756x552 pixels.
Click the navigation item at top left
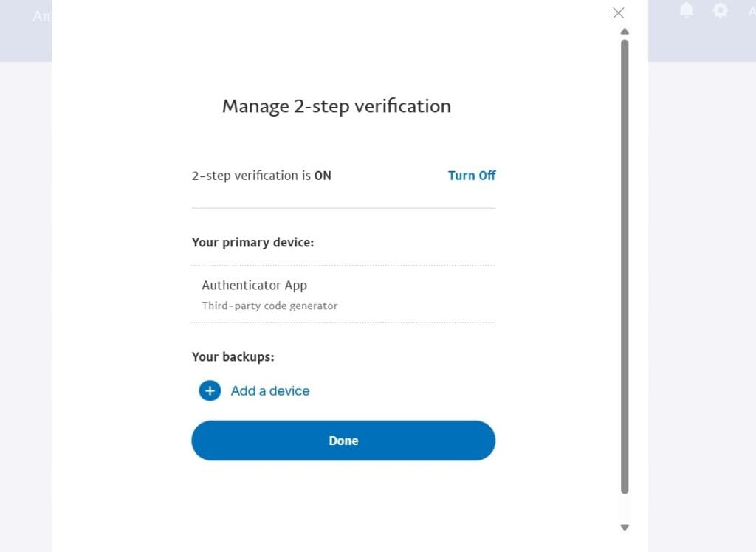click(41, 16)
